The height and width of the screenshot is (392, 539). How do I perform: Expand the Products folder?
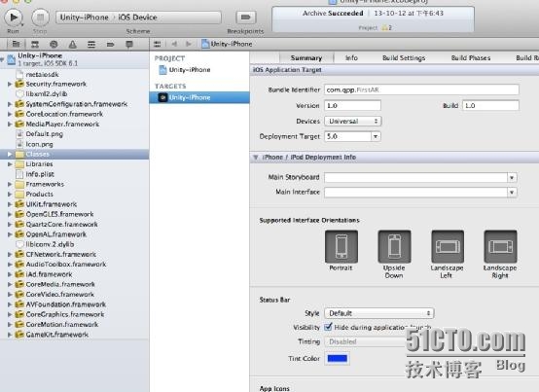pos(10,195)
